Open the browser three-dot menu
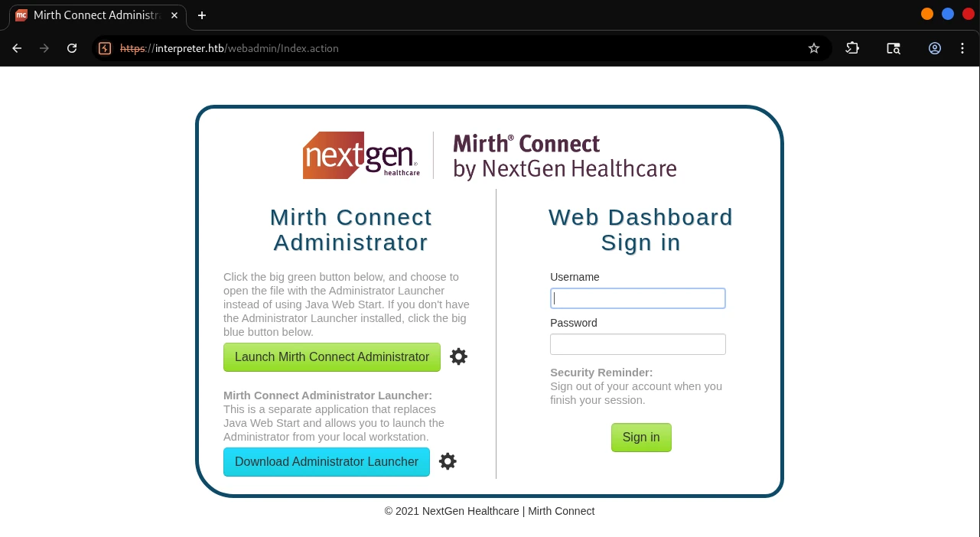 tap(962, 48)
